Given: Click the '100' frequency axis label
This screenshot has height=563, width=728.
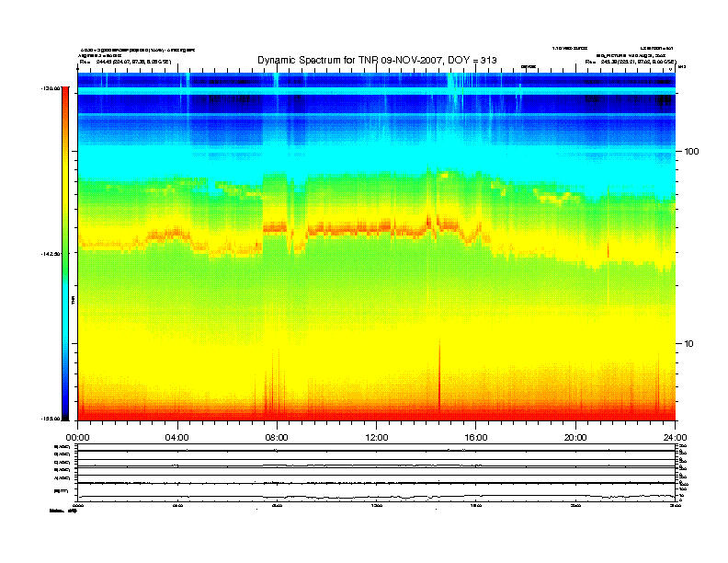Looking at the screenshot, I should click(x=691, y=152).
